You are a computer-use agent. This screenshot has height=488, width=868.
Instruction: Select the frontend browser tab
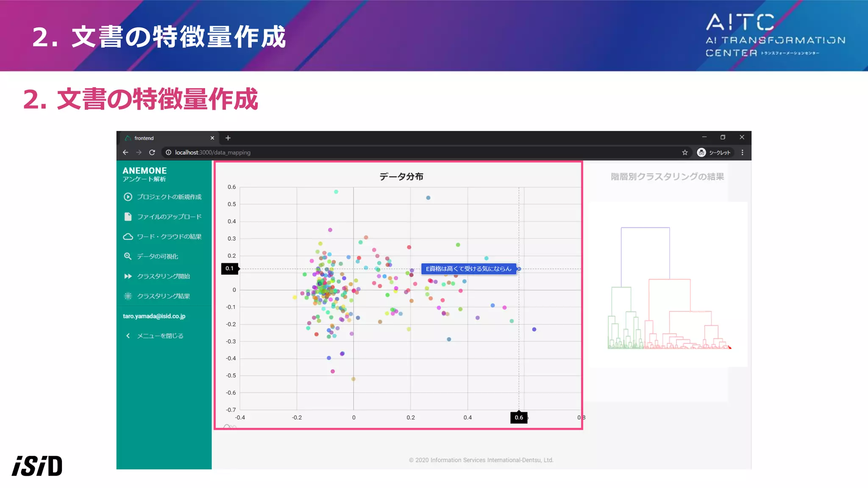click(x=169, y=138)
